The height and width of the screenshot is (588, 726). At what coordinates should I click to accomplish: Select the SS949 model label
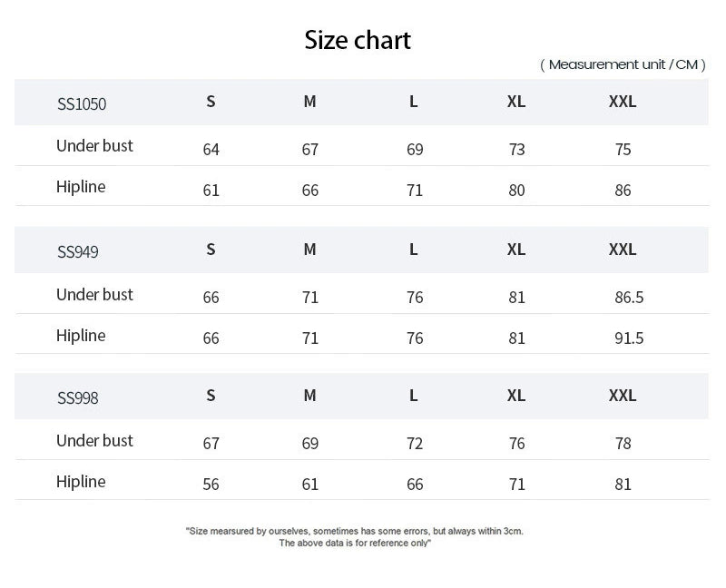(78, 251)
